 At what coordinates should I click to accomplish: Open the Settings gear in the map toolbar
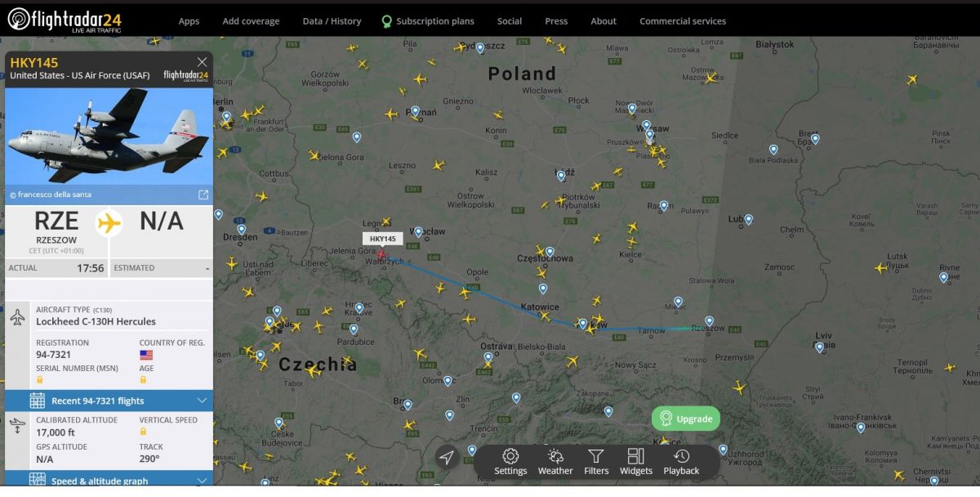pos(510,462)
